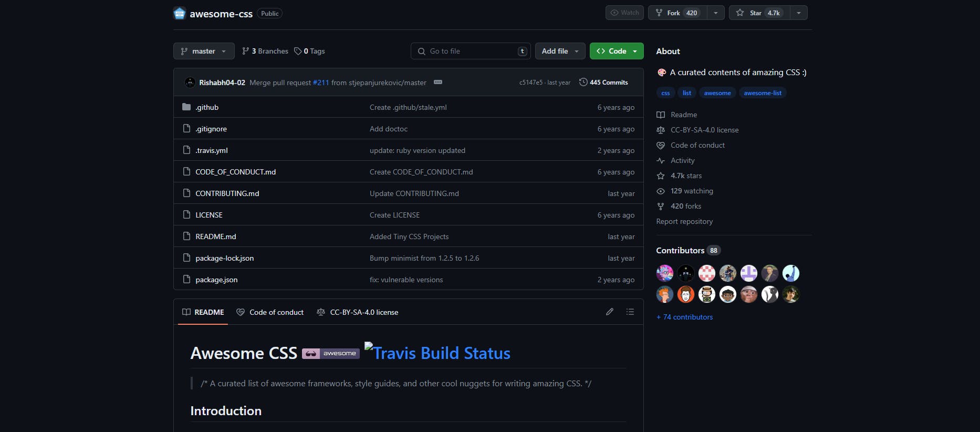This screenshot has width=980, height=432.
Task: View the 129 watching link
Action: pyautogui.click(x=685, y=191)
